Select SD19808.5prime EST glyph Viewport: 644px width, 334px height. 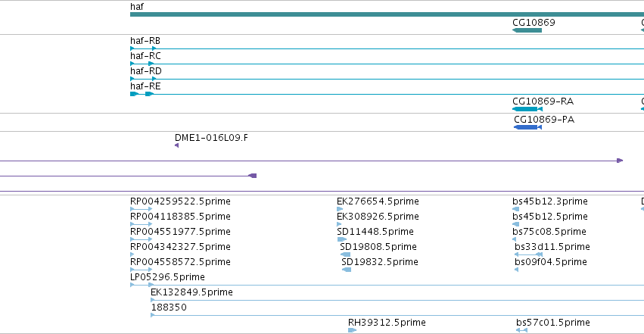(345, 254)
